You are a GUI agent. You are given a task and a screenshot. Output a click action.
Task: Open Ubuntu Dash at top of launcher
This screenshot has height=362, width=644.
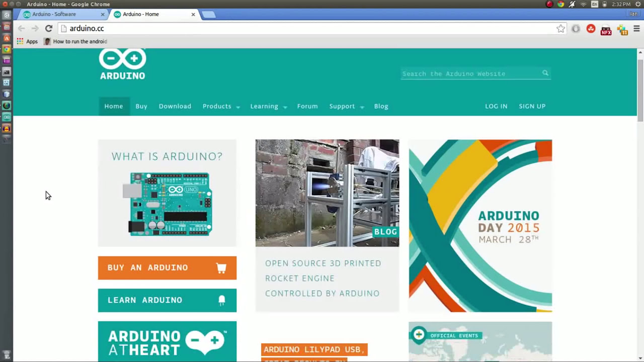click(x=7, y=15)
